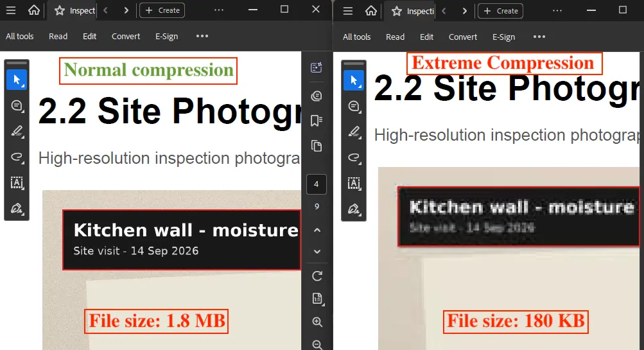Open title bar more options in right window
This screenshot has height=350, width=644.
point(557,11)
